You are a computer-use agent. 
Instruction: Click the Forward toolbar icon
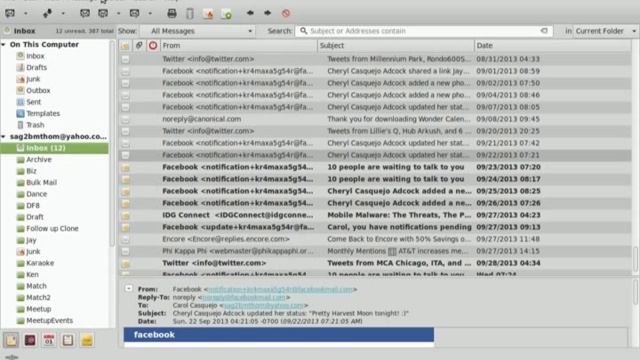pos(134,13)
